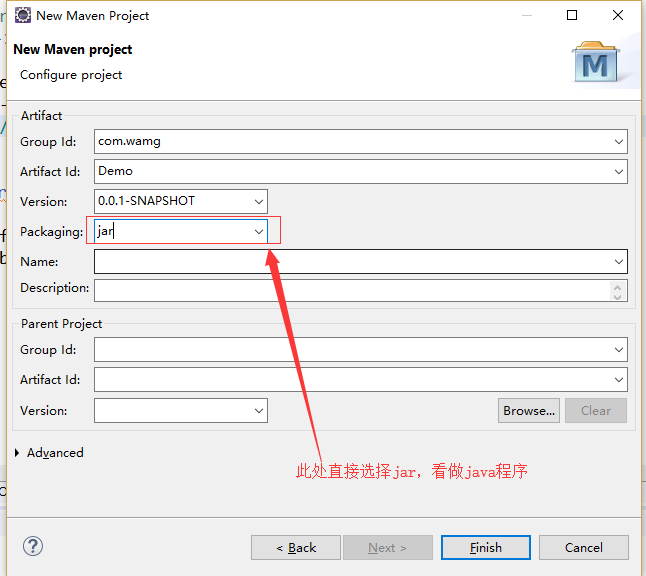Viewport: 646px width, 576px height.
Task: Open the Artifact Group Id dropdown arrow
Action: click(x=618, y=142)
